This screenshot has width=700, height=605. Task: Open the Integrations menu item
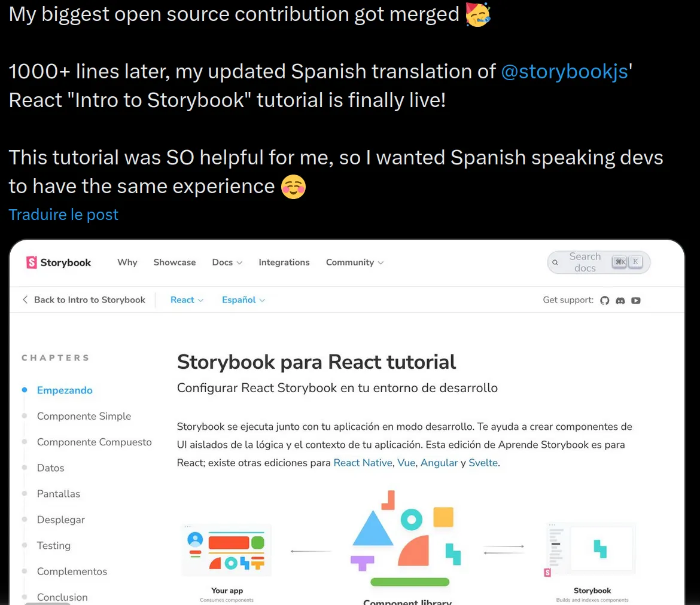point(284,262)
